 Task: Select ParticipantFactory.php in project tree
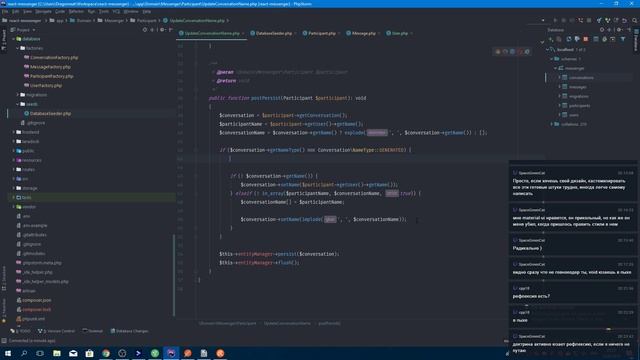pyautogui.click(x=51, y=76)
